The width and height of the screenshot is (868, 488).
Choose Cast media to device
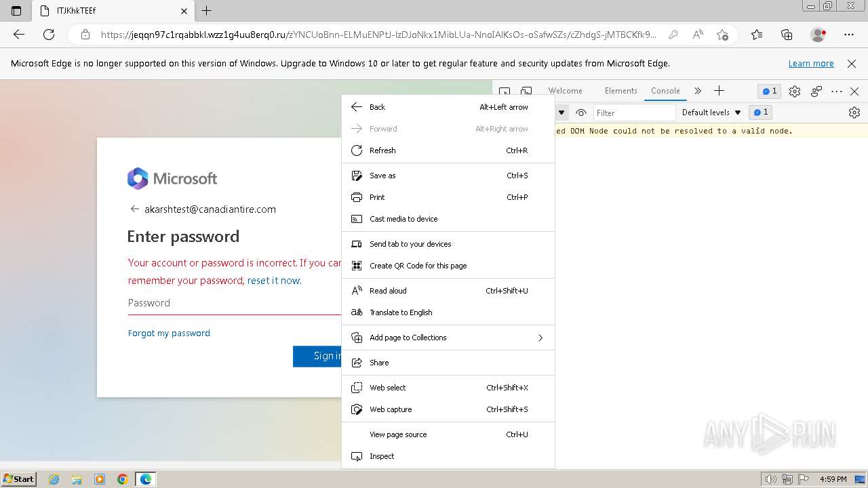(448, 219)
